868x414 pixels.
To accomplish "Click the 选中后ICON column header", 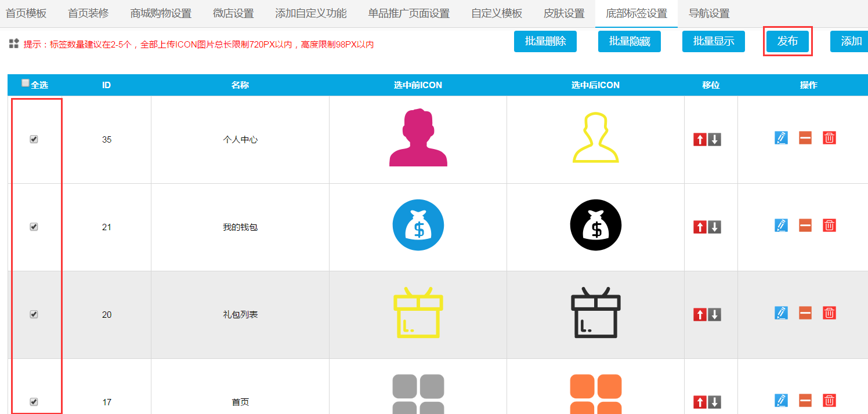I will [x=596, y=85].
